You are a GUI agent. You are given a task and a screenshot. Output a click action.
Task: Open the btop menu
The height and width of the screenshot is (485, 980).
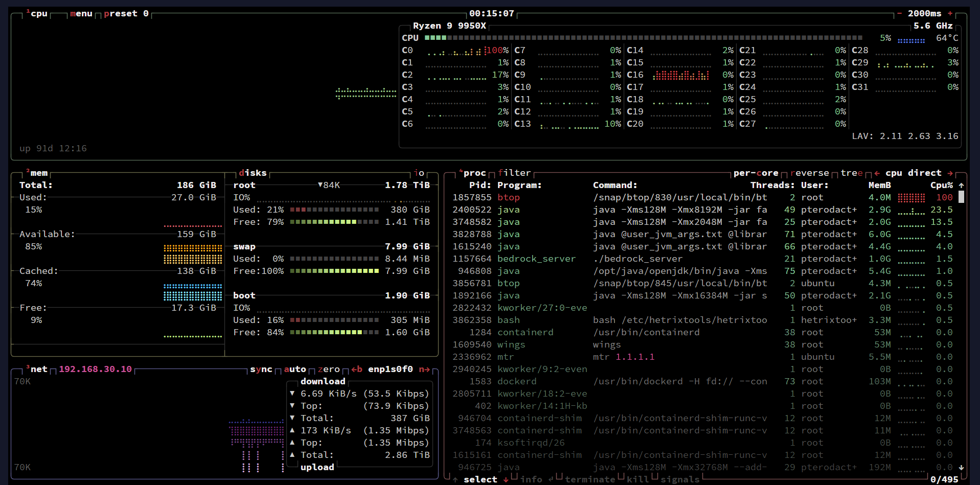81,13
